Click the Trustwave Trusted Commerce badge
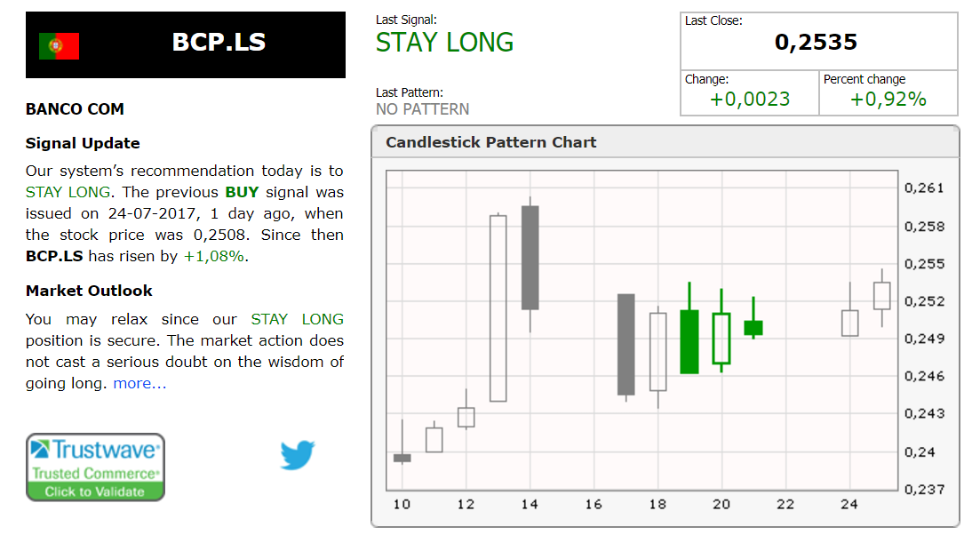 pyautogui.click(x=95, y=467)
